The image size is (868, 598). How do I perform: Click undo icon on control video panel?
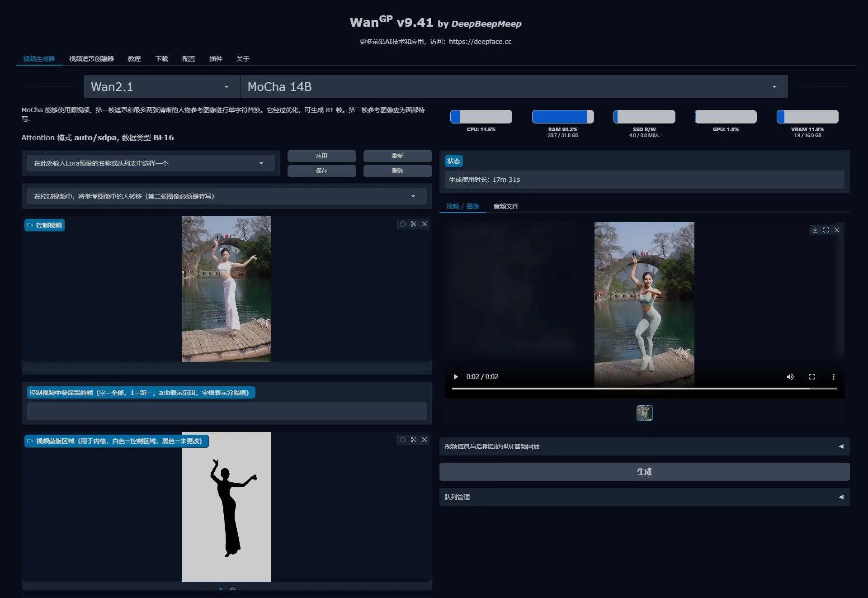(x=402, y=224)
